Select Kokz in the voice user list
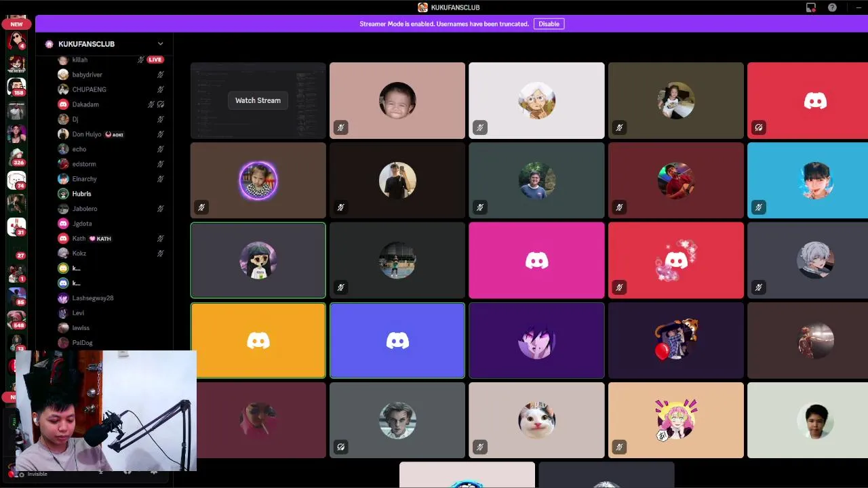The image size is (868, 488). coord(79,253)
